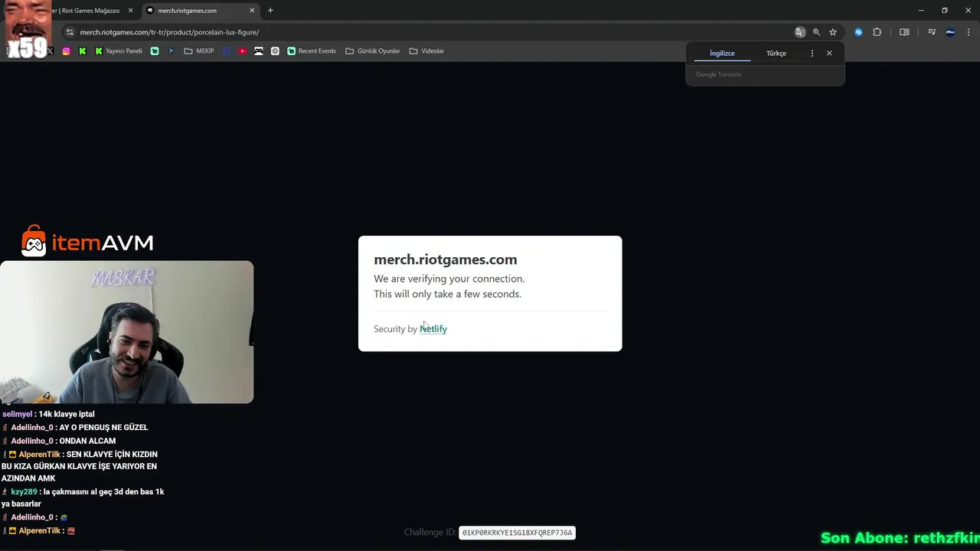This screenshot has height=551, width=980.
Task: Click the merch.riotgames.com verification heading
Action: [446, 259]
